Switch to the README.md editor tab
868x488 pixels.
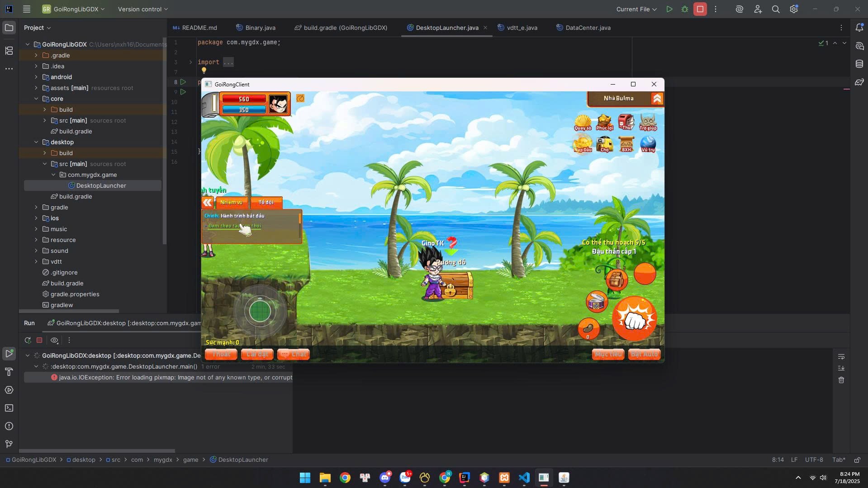pos(195,28)
